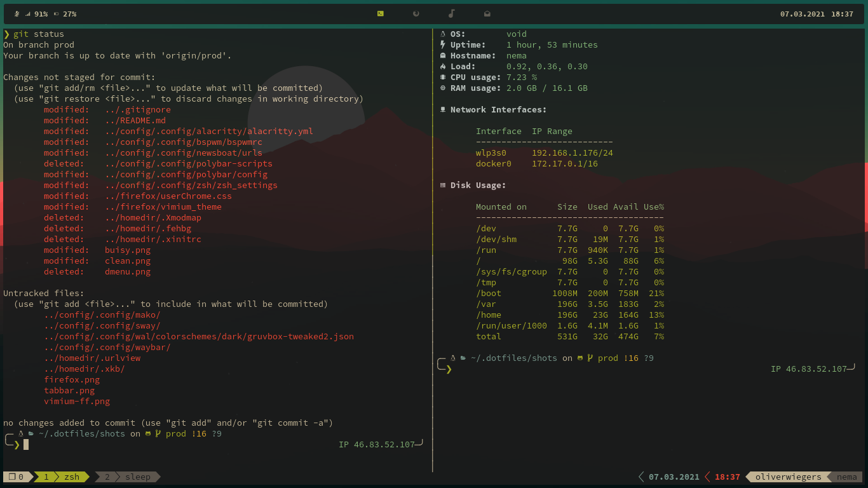Click the firefox/vimium_theme path
The image size is (868, 488).
163,207
